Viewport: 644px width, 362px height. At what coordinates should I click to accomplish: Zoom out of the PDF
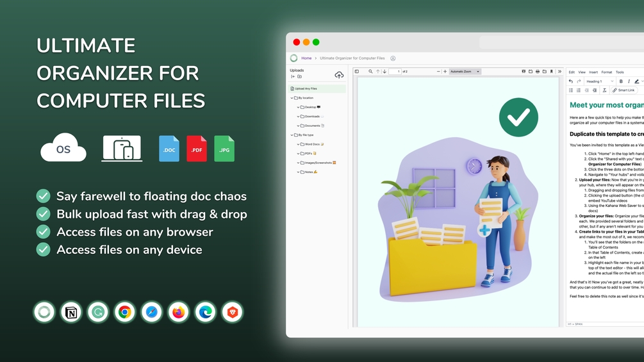[438, 71]
